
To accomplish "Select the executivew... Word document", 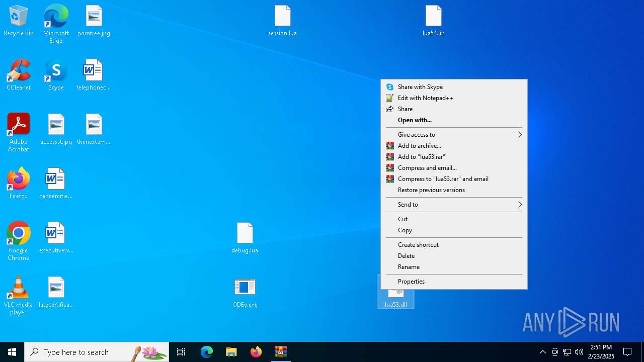I will click(56, 238).
